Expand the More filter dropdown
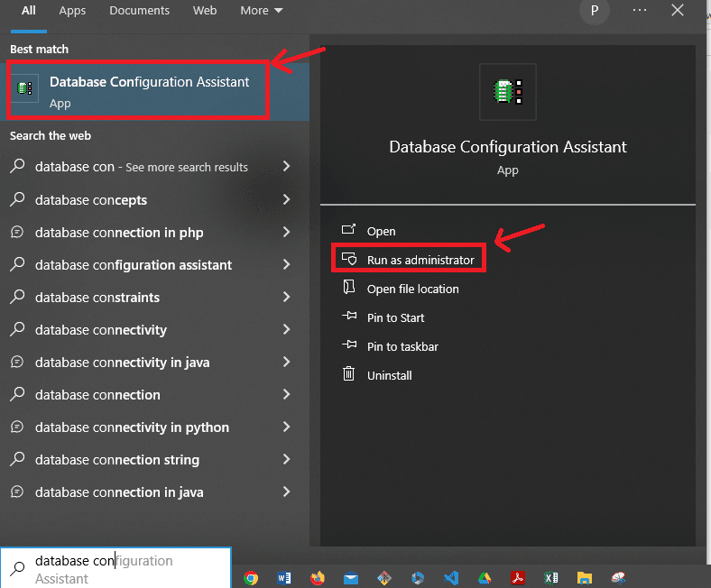Image resolution: width=711 pixels, height=588 pixels. 262,11
